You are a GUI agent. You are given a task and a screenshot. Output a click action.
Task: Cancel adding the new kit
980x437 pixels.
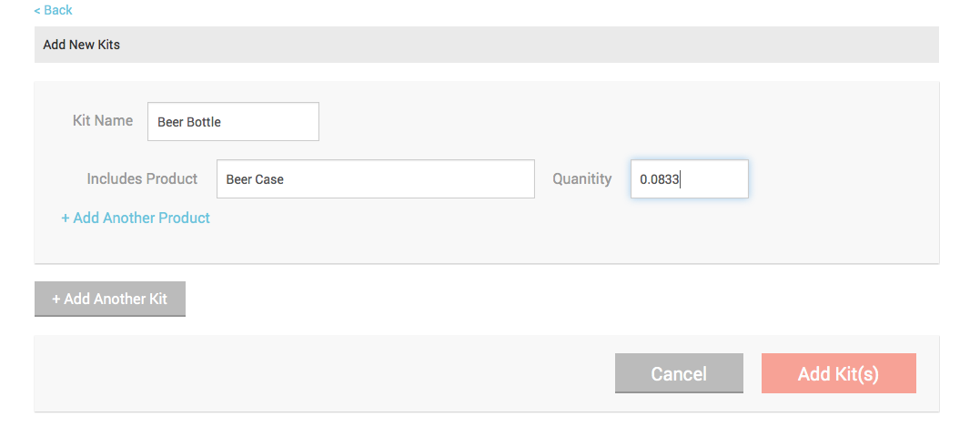[679, 373]
